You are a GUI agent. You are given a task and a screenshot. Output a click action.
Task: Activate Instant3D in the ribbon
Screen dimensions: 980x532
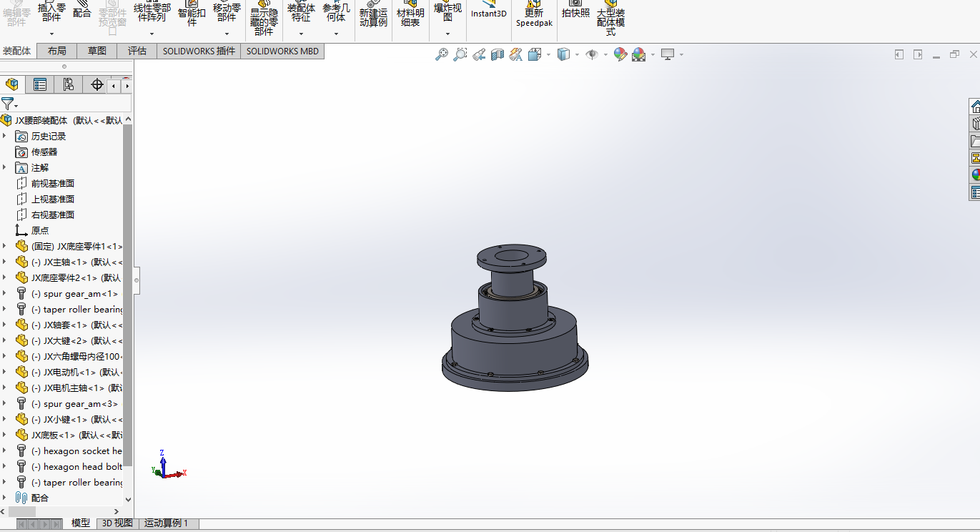click(488, 13)
